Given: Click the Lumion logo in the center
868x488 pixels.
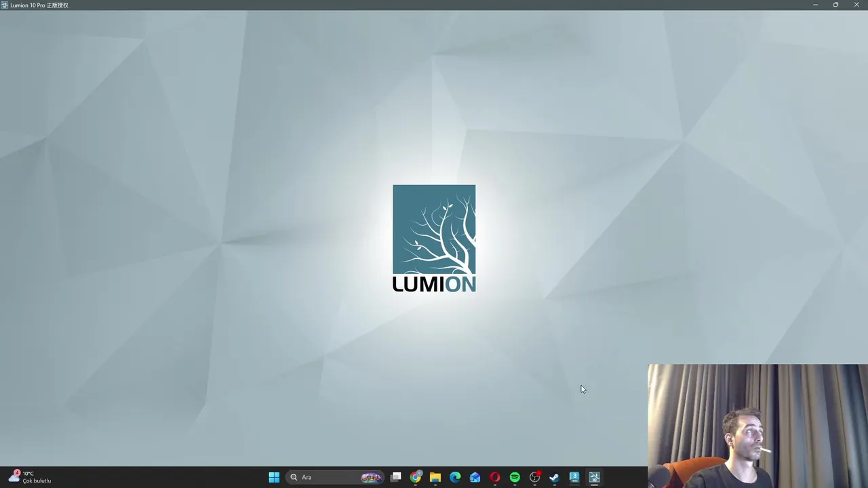Looking at the screenshot, I should click(x=434, y=239).
